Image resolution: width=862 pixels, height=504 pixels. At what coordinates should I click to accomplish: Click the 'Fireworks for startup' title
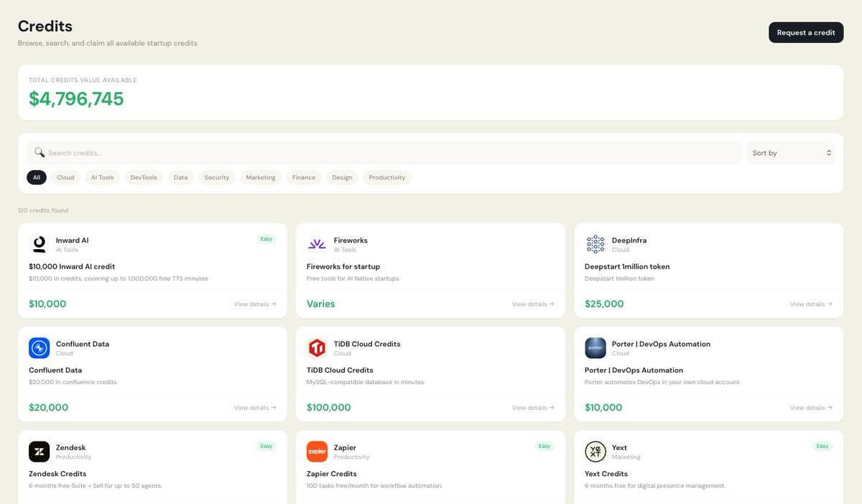(343, 266)
